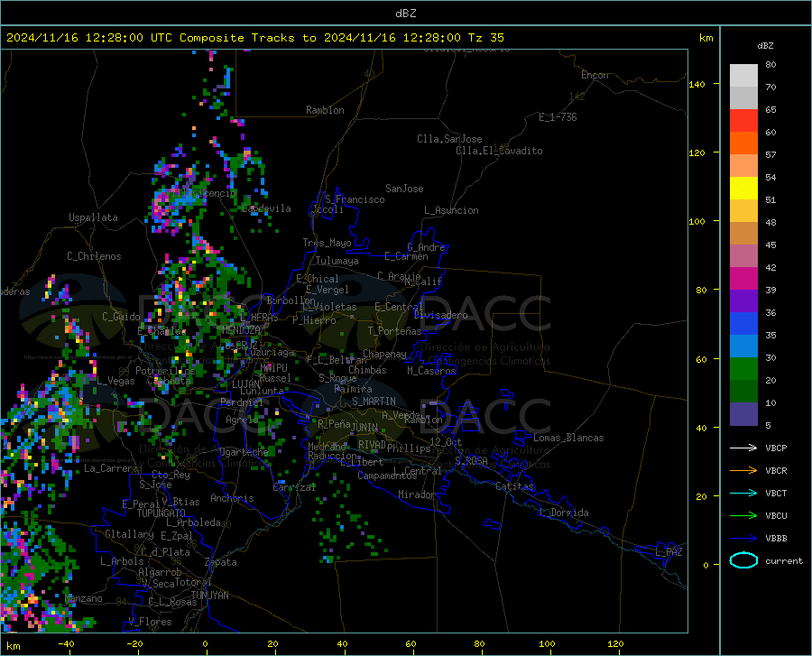Click the 'Capdevila' map label
812x656 pixels.
click(266, 208)
